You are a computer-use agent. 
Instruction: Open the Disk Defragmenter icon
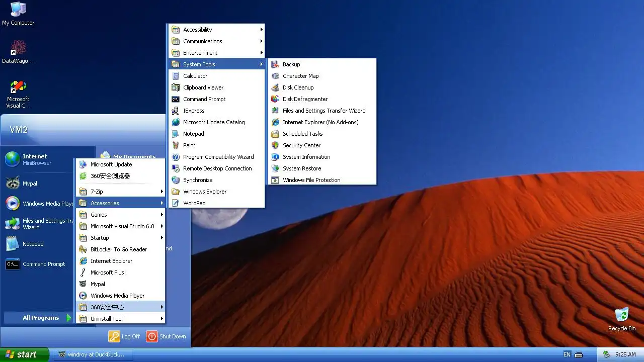275,99
